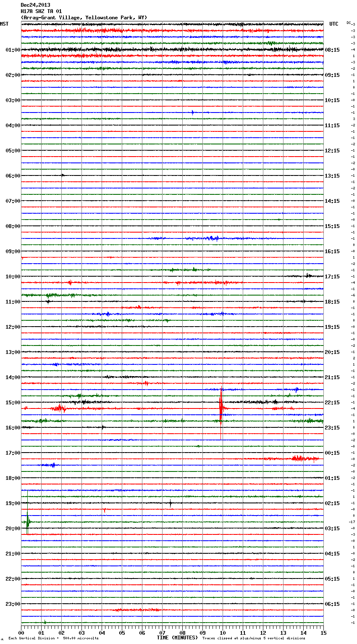Select the 06:00 MST time label

point(13,176)
